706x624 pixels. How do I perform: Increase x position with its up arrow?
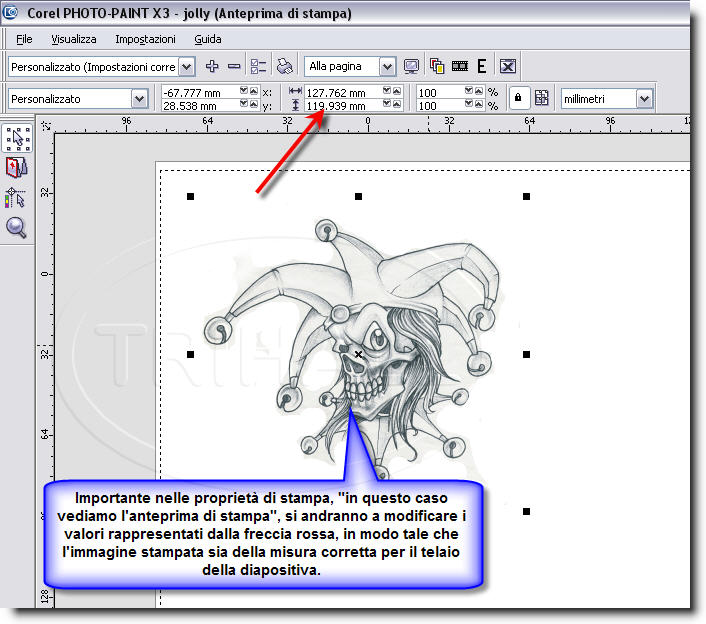click(254, 91)
